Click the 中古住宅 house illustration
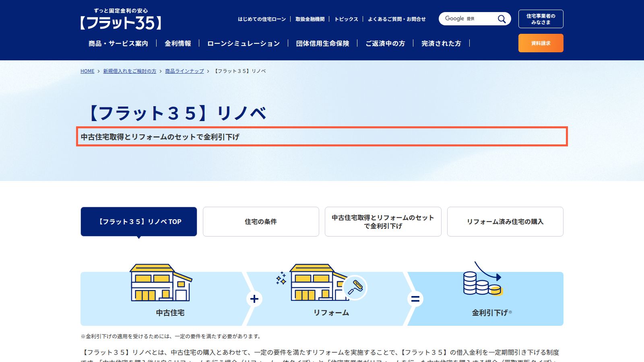644x362 pixels. coord(161,283)
